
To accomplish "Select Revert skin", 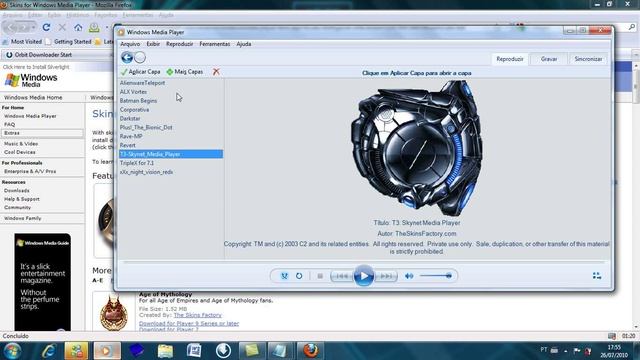I will coord(171,145).
